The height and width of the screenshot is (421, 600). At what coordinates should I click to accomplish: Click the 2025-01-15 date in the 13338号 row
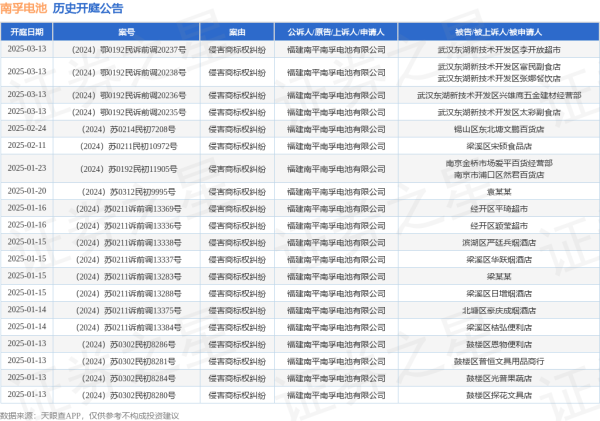27,242
